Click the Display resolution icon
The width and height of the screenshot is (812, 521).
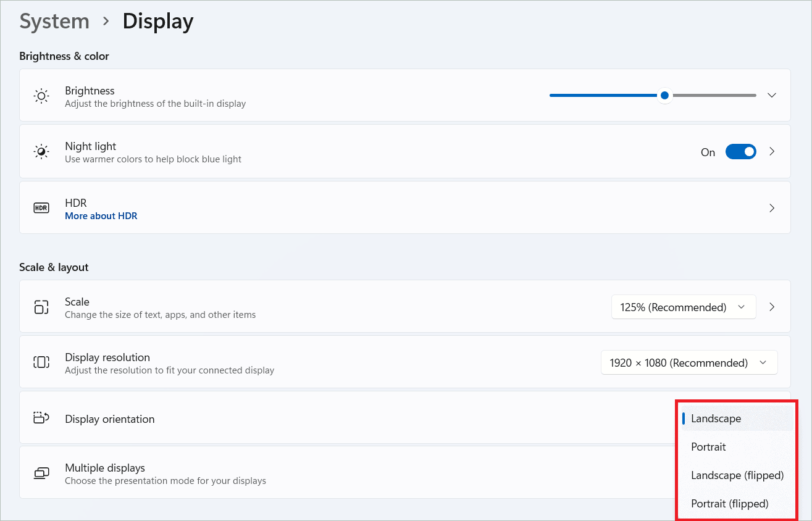point(41,362)
